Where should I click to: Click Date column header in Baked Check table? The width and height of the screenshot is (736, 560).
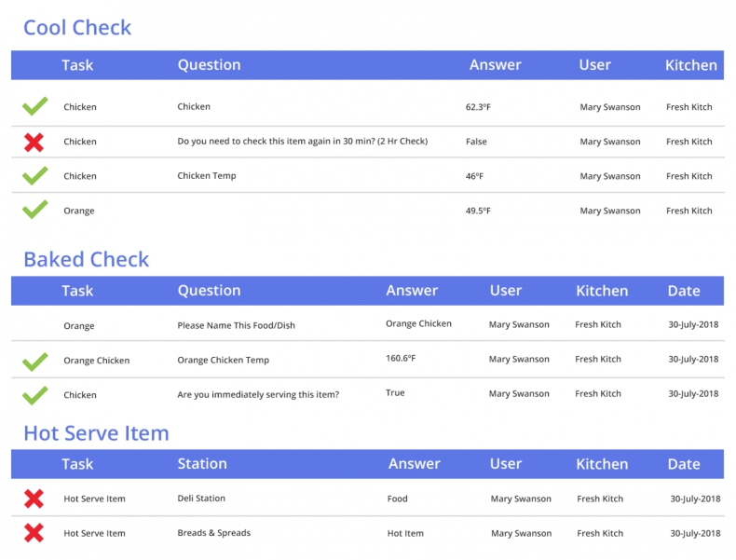(x=683, y=291)
